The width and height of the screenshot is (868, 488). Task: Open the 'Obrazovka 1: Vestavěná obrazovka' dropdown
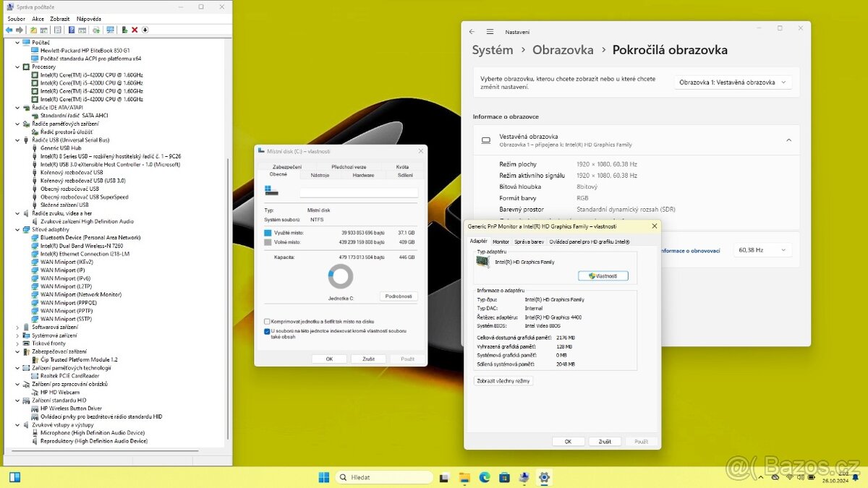click(x=733, y=82)
